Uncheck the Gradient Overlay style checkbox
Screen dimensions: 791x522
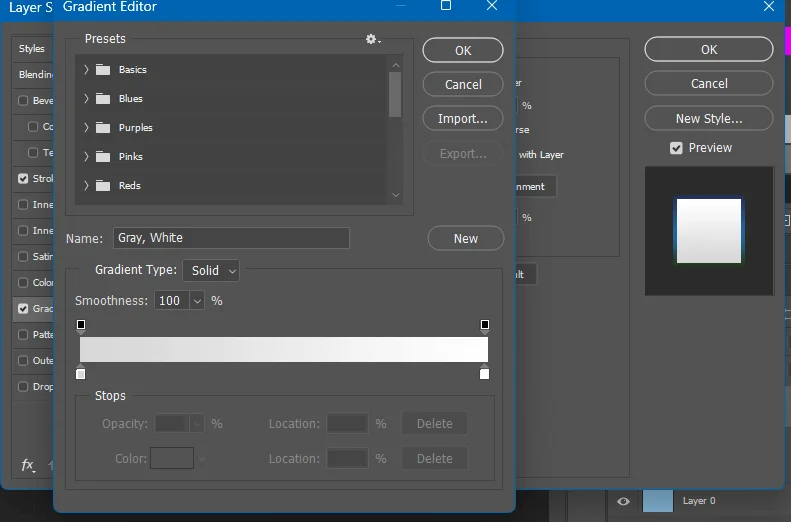tap(23, 309)
